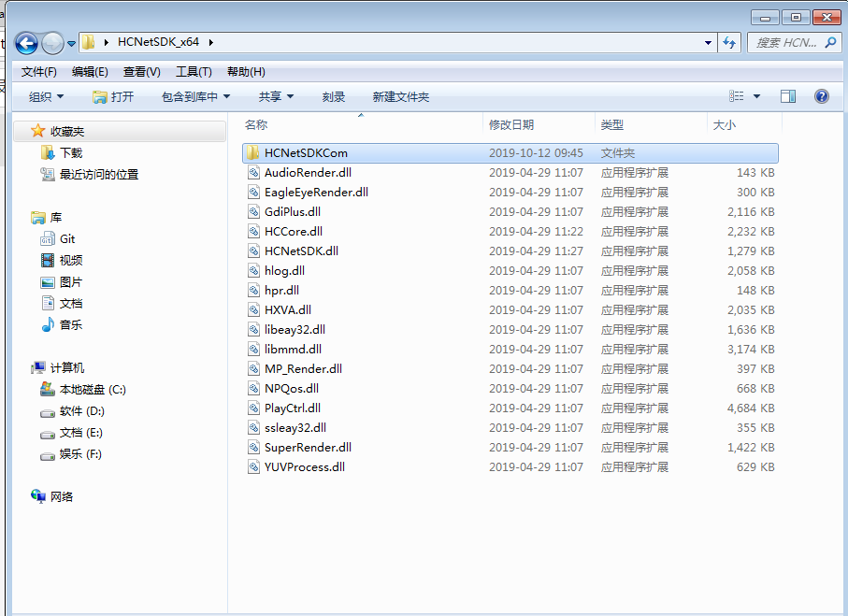
Task: Click the help question mark icon
Action: pos(820,95)
